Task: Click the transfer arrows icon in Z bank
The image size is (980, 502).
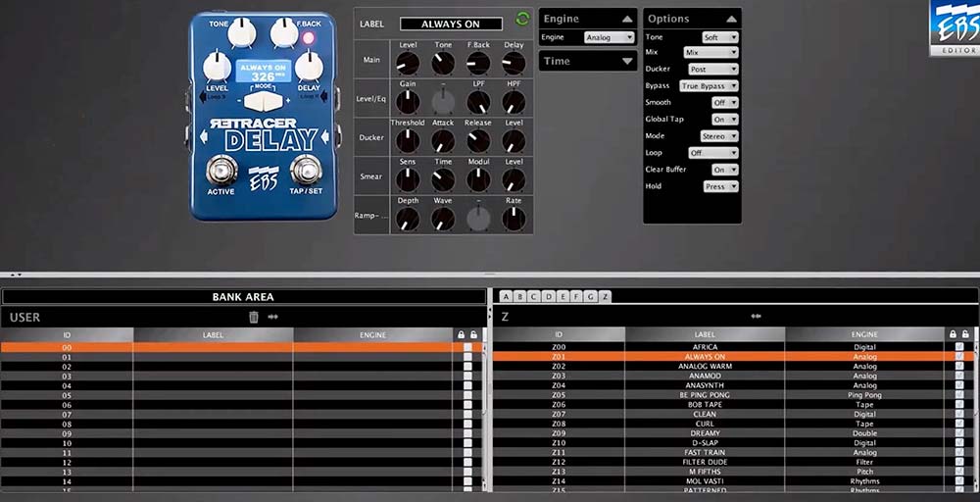Action: pyautogui.click(x=757, y=317)
